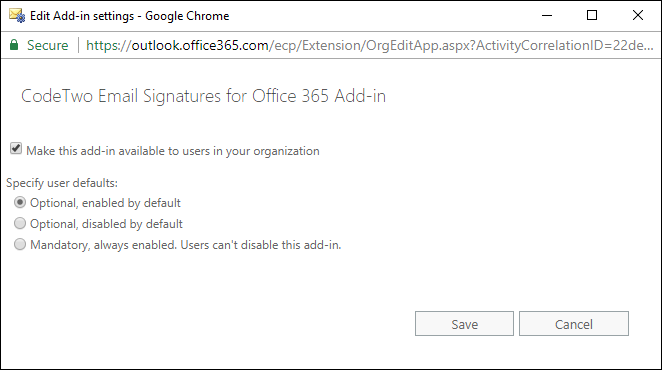Click the 'Specify user defaults:' label
The width and height of the screenshot is (662, 370).
click(x=62, y=183)
